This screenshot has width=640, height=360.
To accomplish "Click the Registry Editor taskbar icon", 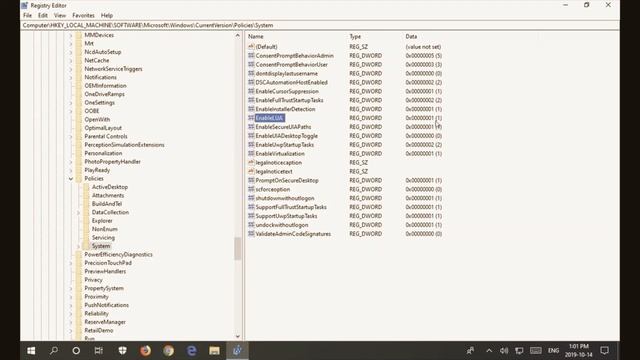I will click(237, 351).
